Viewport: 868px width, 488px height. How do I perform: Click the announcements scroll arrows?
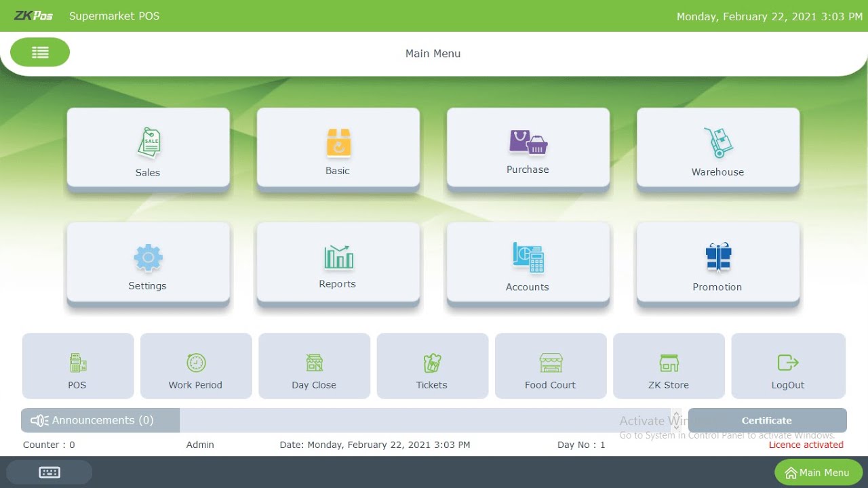point(676,420)
